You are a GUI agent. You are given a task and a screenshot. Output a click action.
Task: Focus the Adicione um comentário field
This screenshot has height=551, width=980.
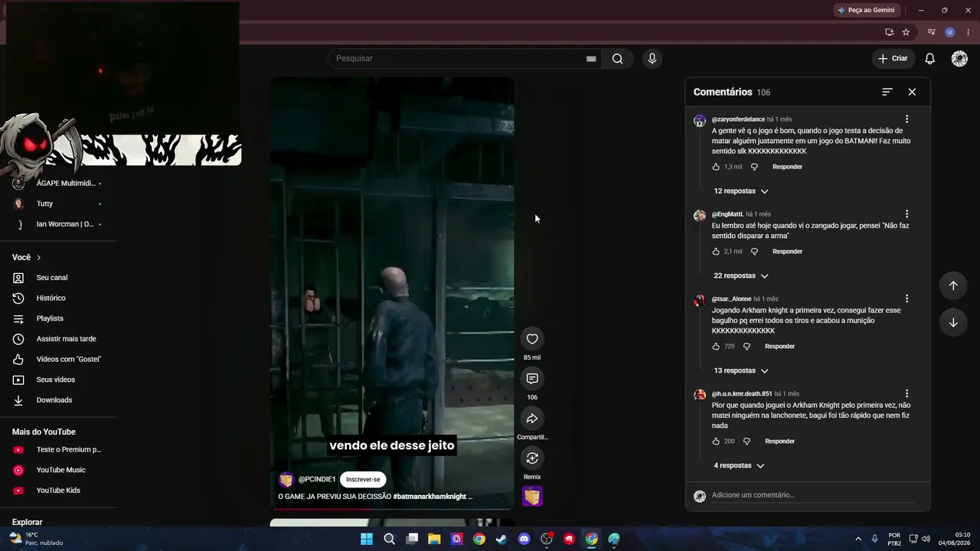[812, 495]
